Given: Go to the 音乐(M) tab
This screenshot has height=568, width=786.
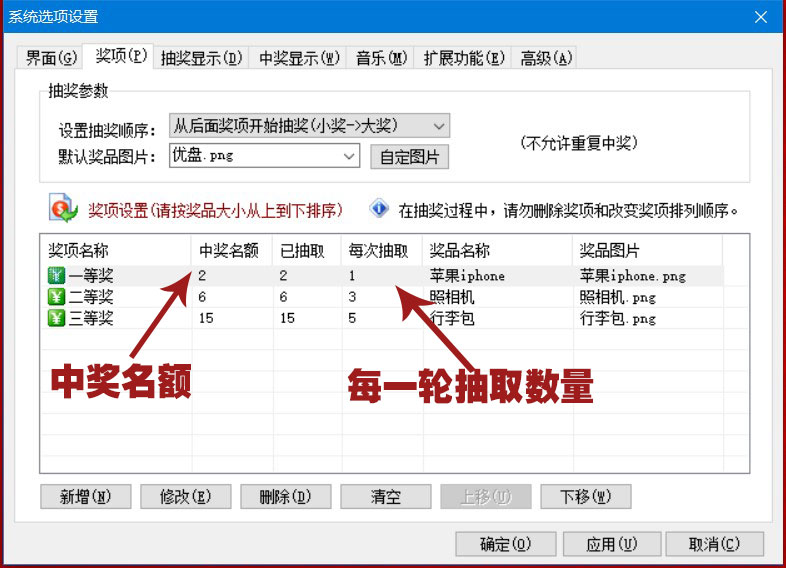Looking at the screenshot, I should [381, 58].
